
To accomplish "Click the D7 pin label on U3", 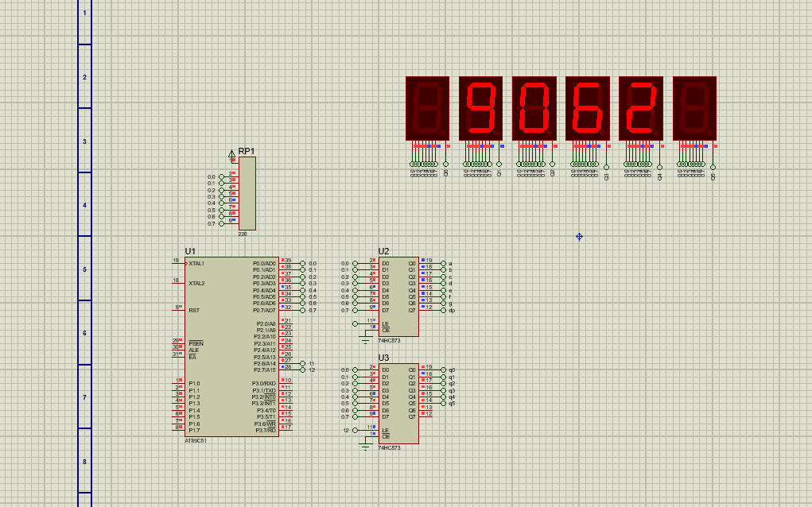I will [x=385, y=417].
